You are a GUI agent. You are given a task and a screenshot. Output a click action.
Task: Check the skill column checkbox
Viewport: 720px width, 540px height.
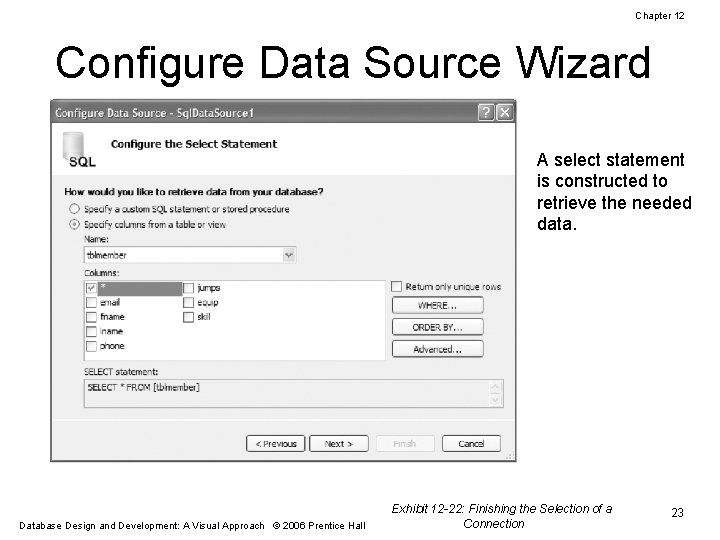pyautogui.click(x=188, y=317)
